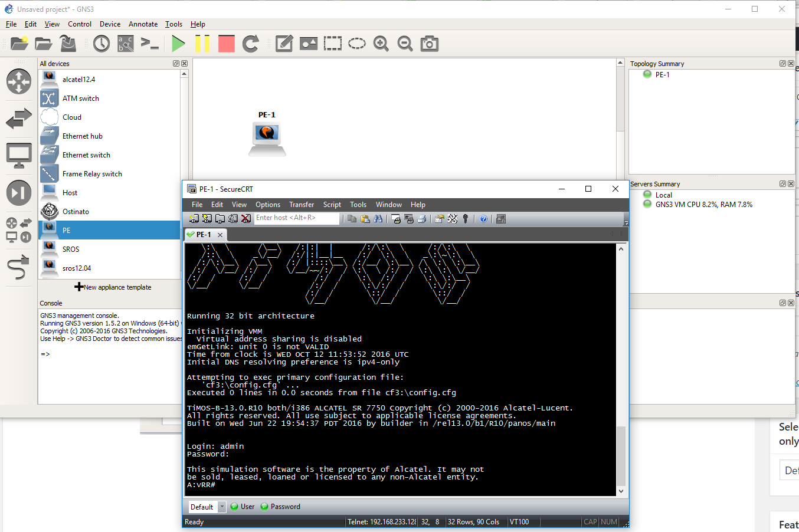Start all devices with green play
799x532 pixels.
178,44
